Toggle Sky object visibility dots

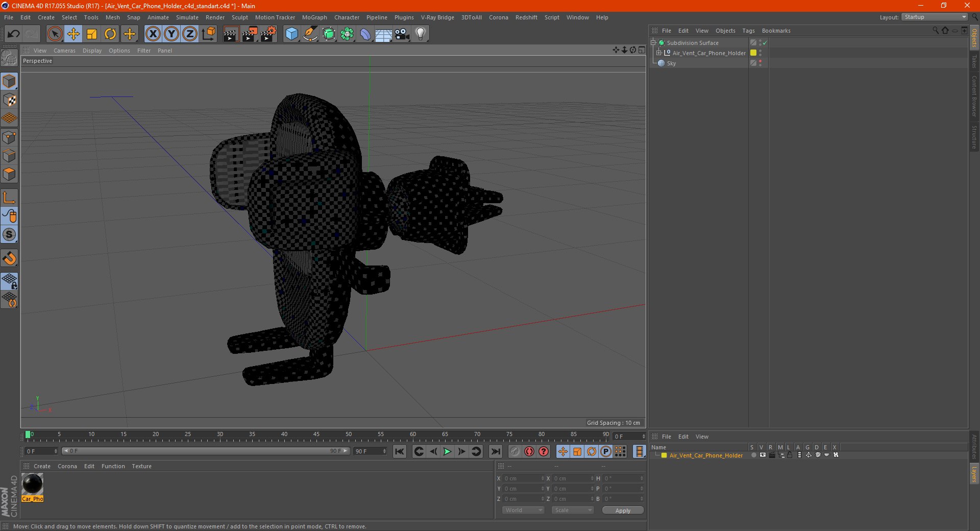(x=760, y=63)
